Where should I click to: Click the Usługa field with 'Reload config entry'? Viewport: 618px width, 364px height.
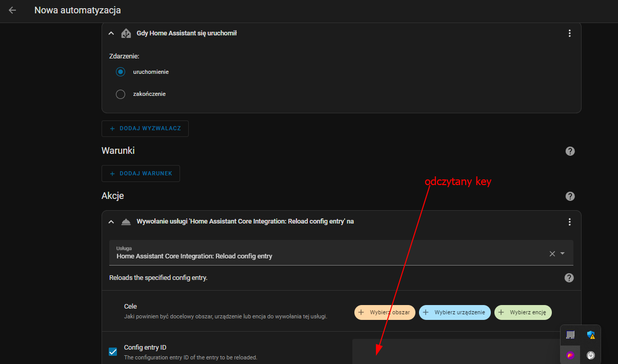coord(341,252)
